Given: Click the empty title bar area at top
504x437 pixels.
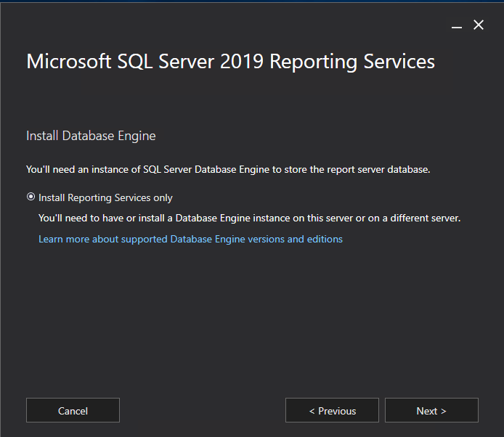Looking at the screenshot, I should pyautogui.click(x=218, y=22).
